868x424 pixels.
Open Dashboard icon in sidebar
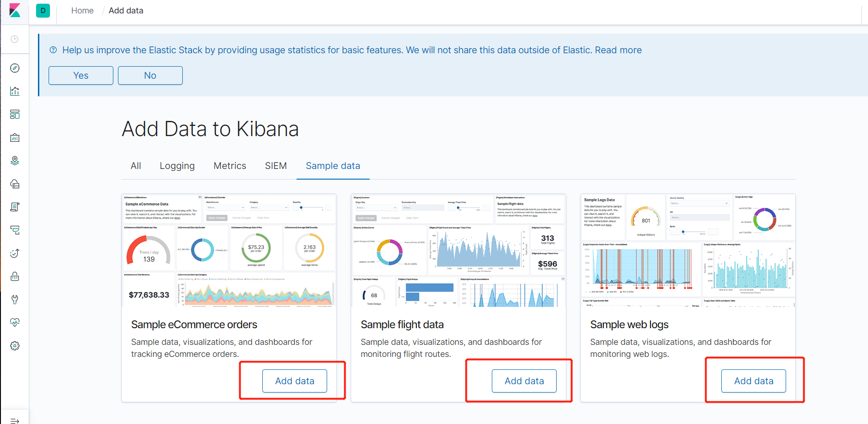point(15,114)
